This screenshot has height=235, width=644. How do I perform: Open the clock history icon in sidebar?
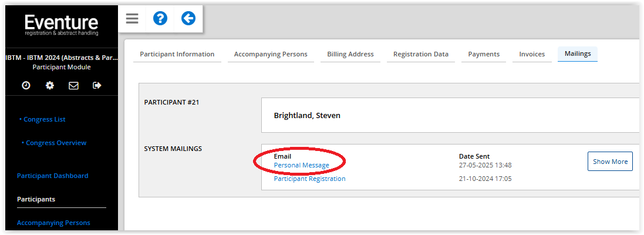[x=26, y=85]
